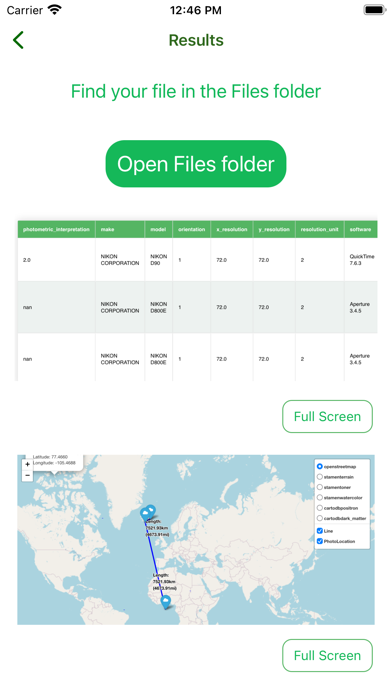Open the map's Full Screen view
Image resolution: width=392 pixels, height=696 pixels.
pos(327,655)
